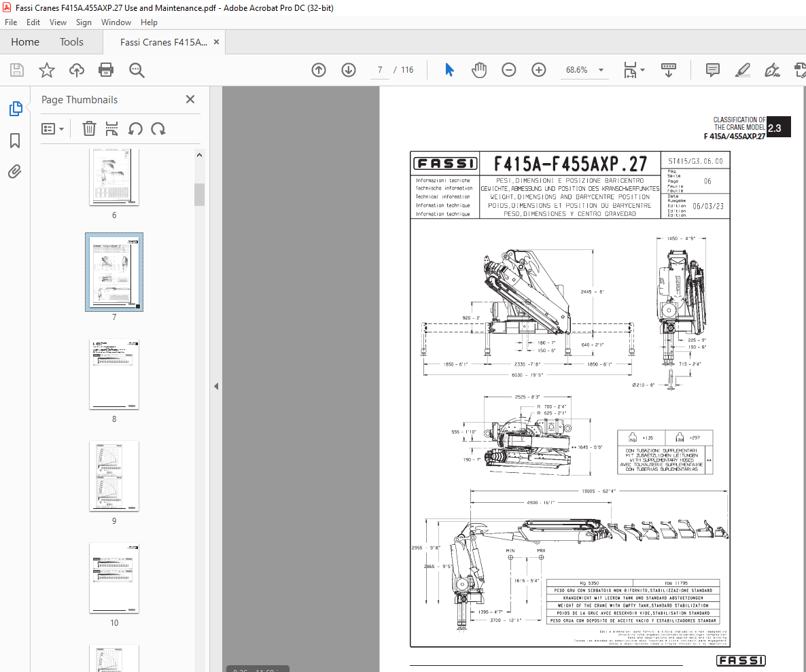Close the Page Thumbnails panel
Viewport: 806px width, 672px height.
coord(190,99)
